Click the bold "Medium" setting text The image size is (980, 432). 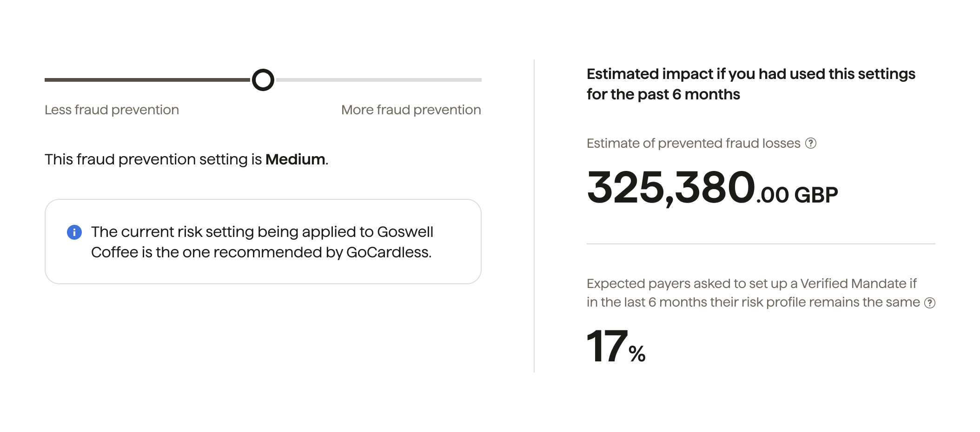click(x=295, y=159)
